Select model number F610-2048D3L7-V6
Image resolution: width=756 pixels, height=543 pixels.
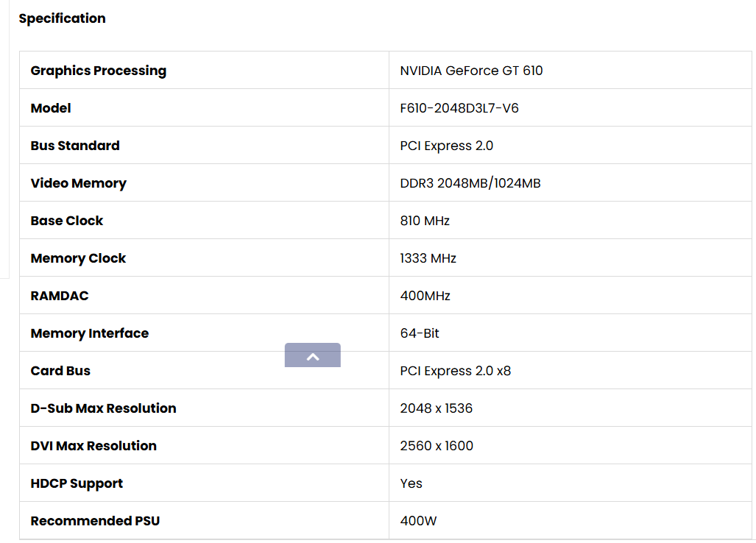point(459,108)
